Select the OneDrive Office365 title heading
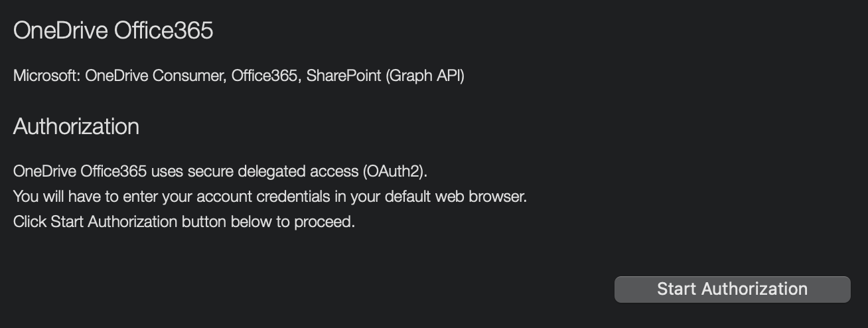The height and width of the screenshot is (328, 868). (113, 31)
